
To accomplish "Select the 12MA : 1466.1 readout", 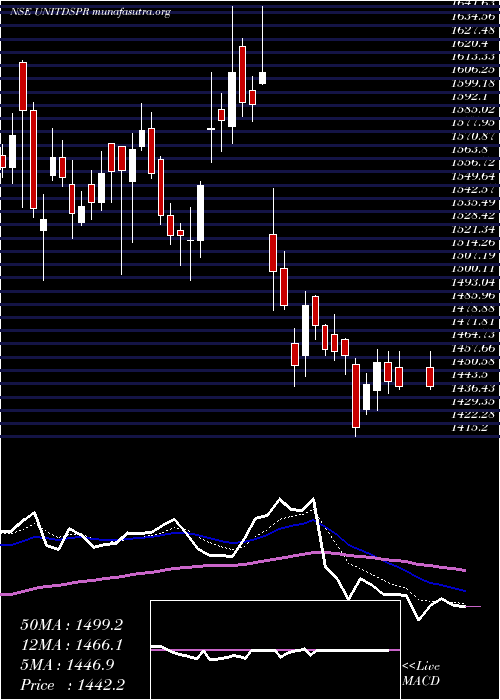I will pos(71,645).
